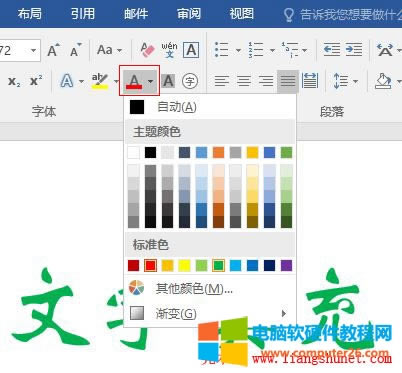Choose the dark blue standard color
The width and height of the screenshot is (402, 373).
(269, 266)
